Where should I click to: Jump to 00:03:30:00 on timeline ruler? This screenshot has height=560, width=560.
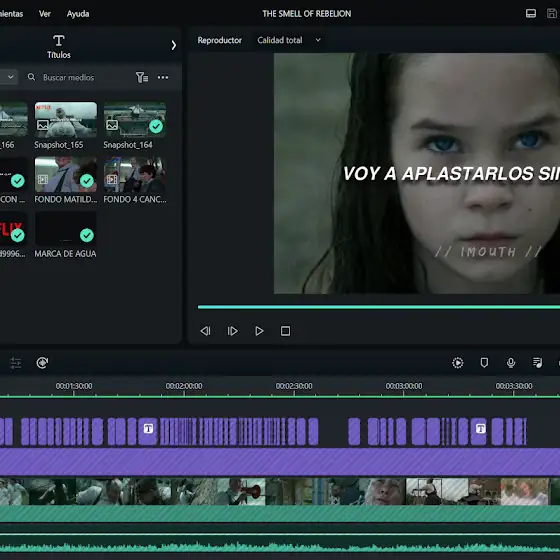(514, 386)
